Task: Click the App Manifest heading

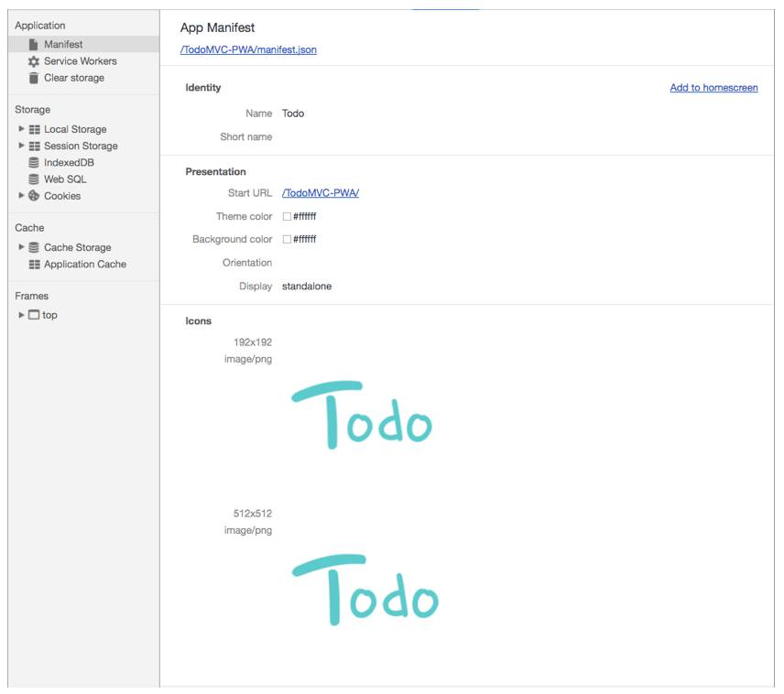Action: click(x=217, y=27)
